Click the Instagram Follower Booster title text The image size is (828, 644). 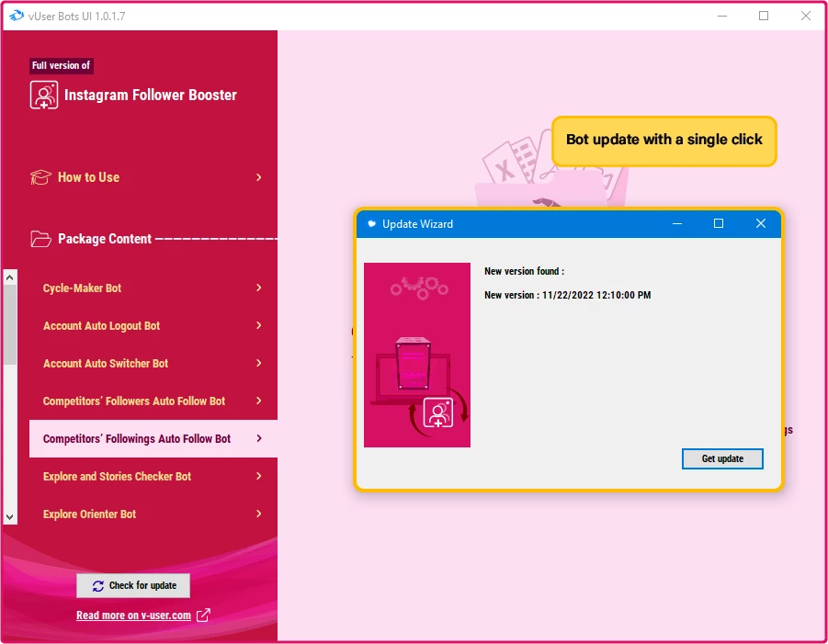click(x=151, y=95)
